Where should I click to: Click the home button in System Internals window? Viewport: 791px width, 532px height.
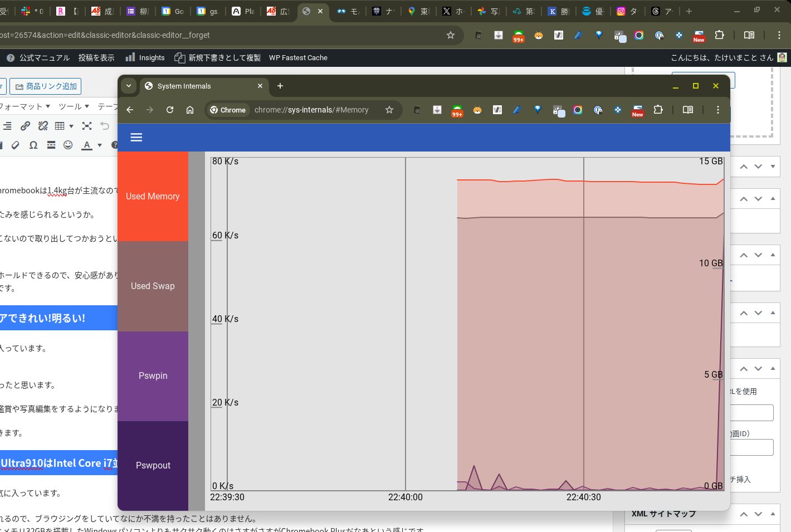[190, 110]
